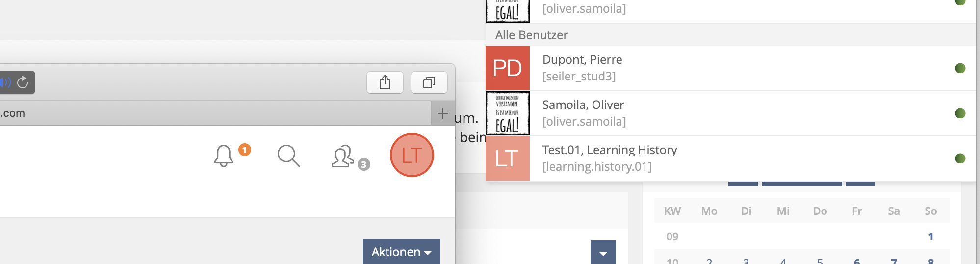Expand the Aktionen dropdown
This screenshot has height=264, width=980.
[x=401, y=252]
